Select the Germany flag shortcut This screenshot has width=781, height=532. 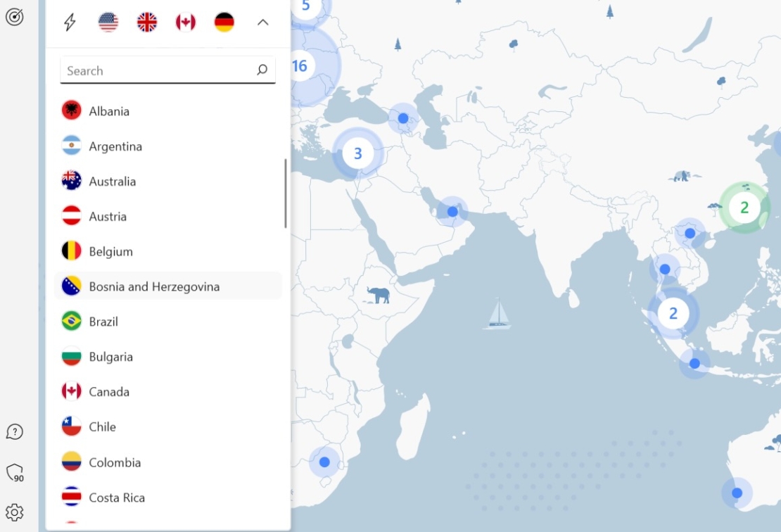coord(224,22)
